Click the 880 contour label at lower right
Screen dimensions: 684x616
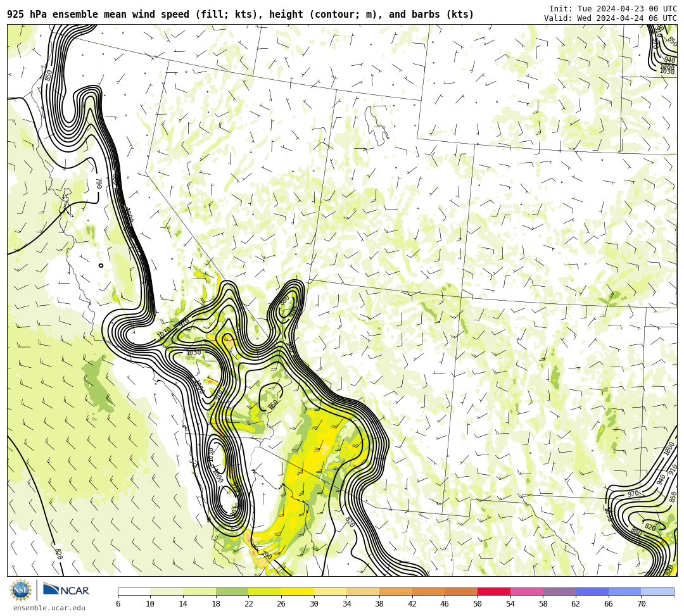point(636,531)
